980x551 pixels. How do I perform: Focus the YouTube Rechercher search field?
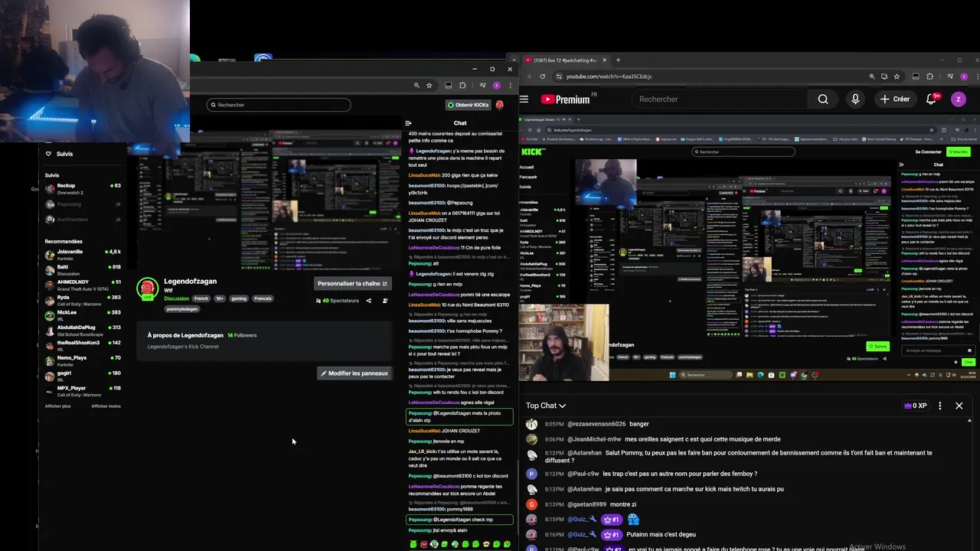(721, 99)
